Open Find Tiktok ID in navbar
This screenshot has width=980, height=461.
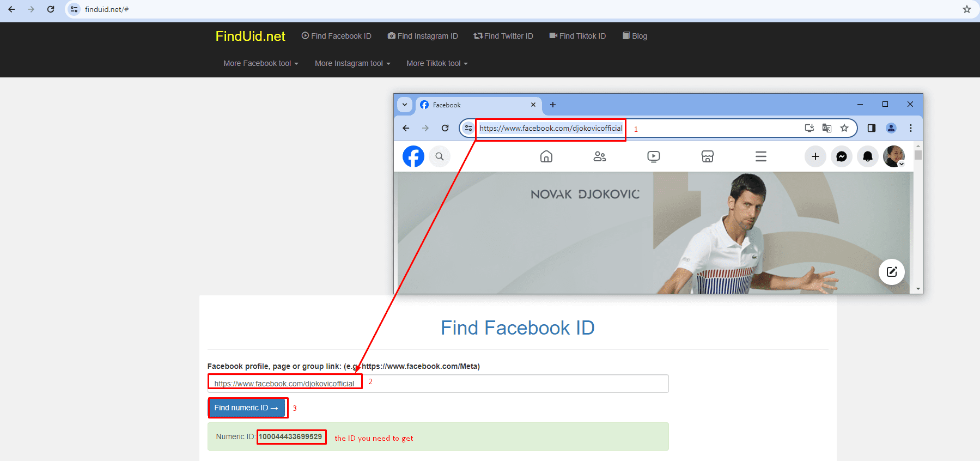(x=577, y=36)
